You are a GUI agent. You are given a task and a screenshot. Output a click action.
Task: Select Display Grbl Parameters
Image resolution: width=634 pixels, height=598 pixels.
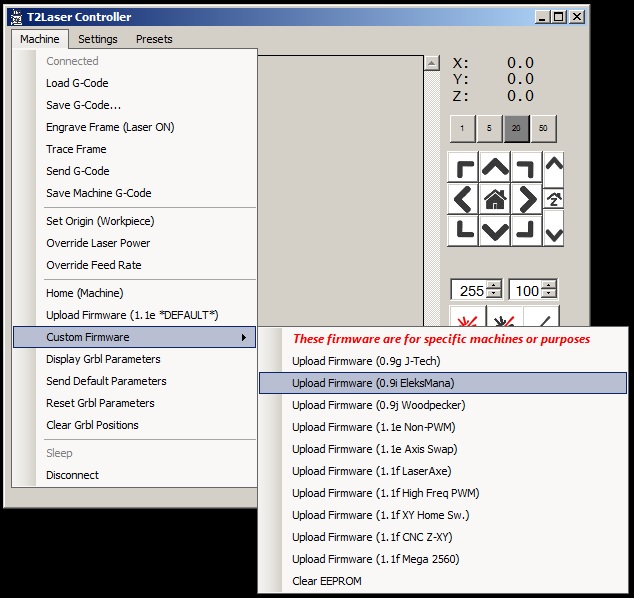(x=134, y=359)
